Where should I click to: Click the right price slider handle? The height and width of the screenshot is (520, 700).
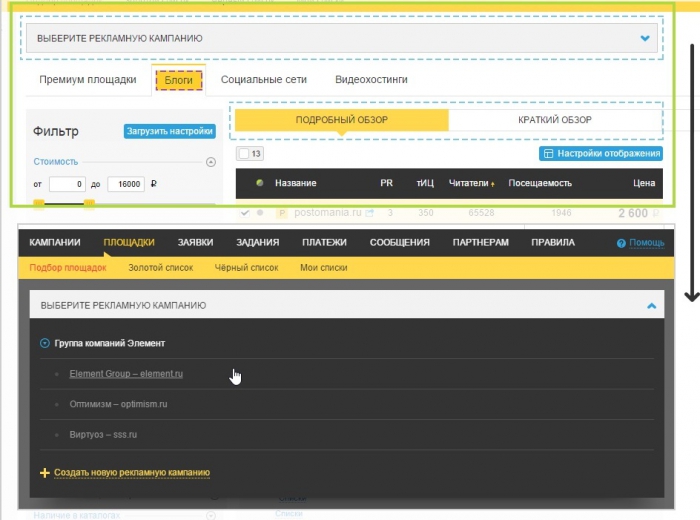pos(89,204)
